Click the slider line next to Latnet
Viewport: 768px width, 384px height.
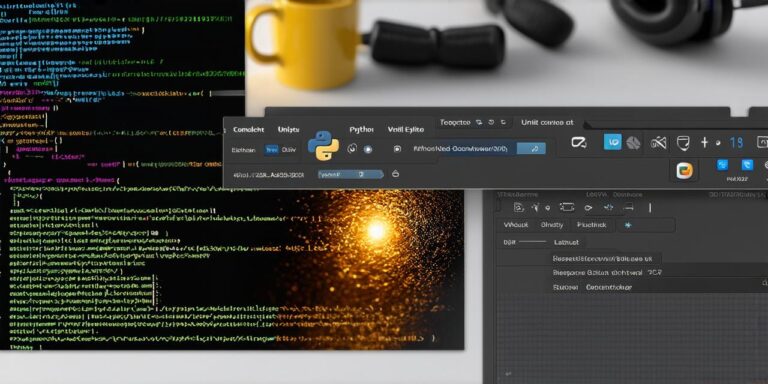pos(532,242)
